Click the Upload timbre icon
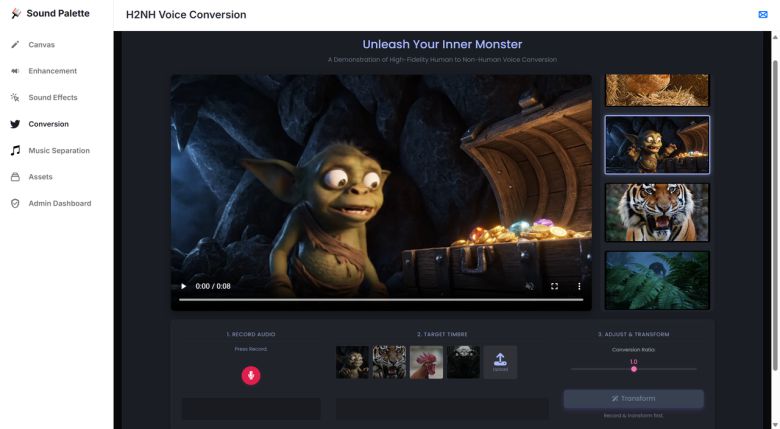The image size is (780, 429). click(x=500, y=361)
